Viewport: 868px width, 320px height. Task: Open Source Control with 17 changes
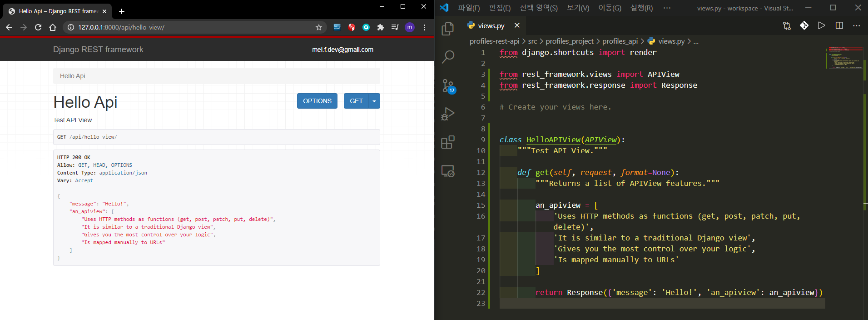(448, 86)
